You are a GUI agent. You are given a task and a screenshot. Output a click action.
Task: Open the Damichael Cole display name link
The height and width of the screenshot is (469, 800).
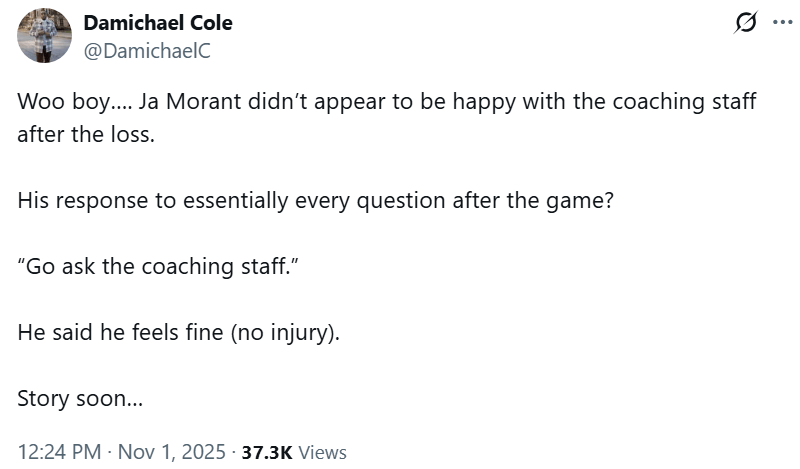pos(157,23)
